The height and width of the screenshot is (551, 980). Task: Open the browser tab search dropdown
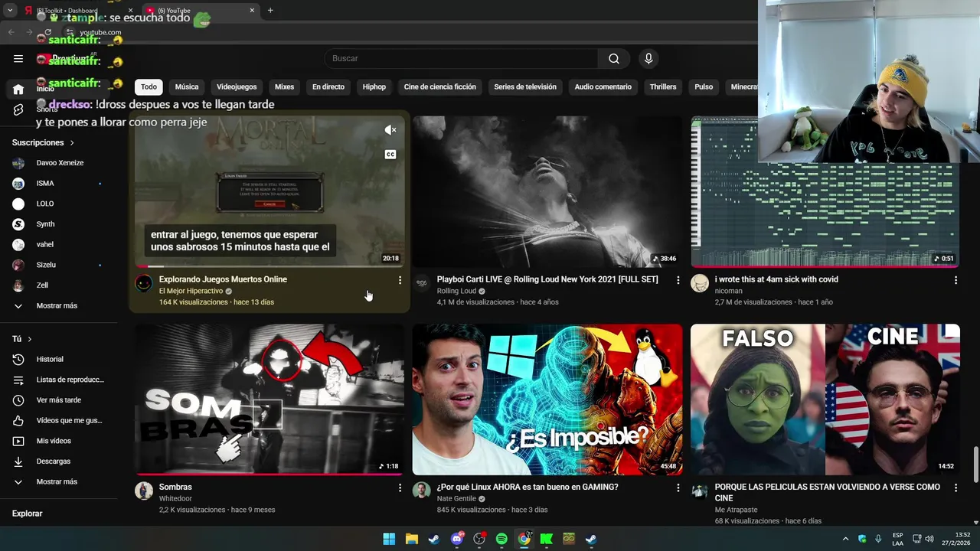click(11, 11)
